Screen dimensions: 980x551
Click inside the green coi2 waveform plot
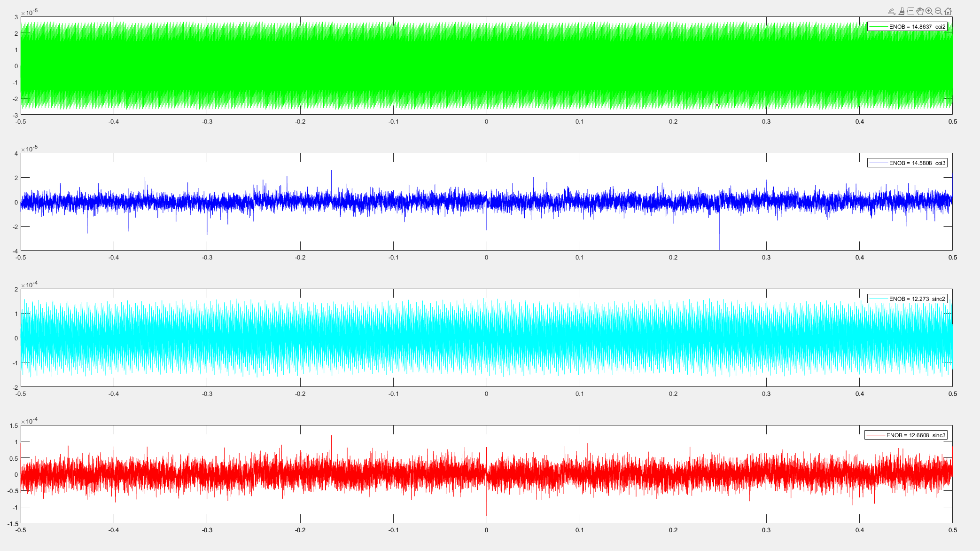(x=487, y=66)
